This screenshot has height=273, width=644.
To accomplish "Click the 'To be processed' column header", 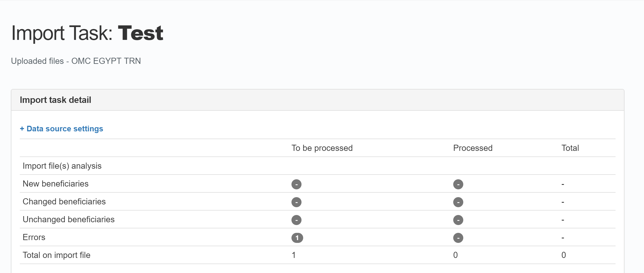I will click(322, 148).
